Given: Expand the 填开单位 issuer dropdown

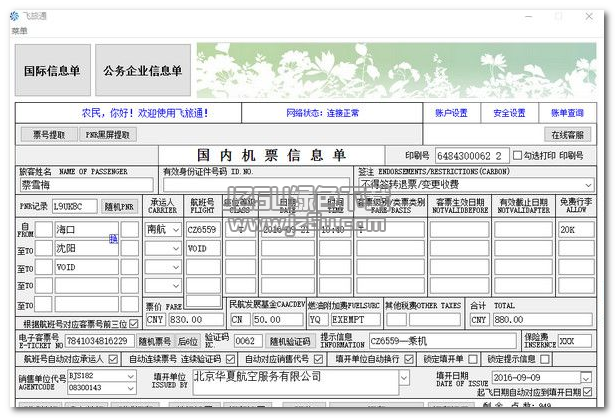Looking at the screenshot, I should click(x=404, y=378).
